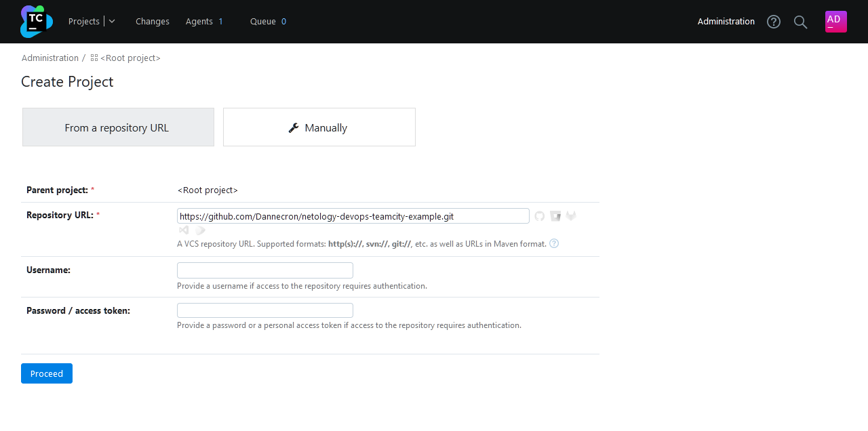Viewport: 868px width, 431px height.
Task: Click the Proceed button
Action: pos(46,373)
